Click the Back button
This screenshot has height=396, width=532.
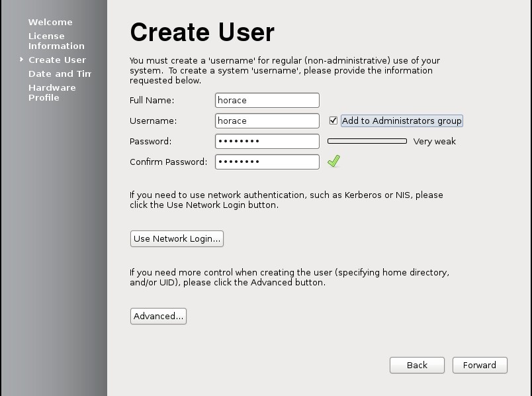tap(417, 365)
